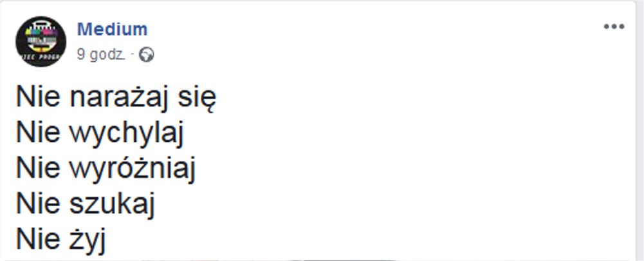Click the public globe privacy icon

pos(147,55)
